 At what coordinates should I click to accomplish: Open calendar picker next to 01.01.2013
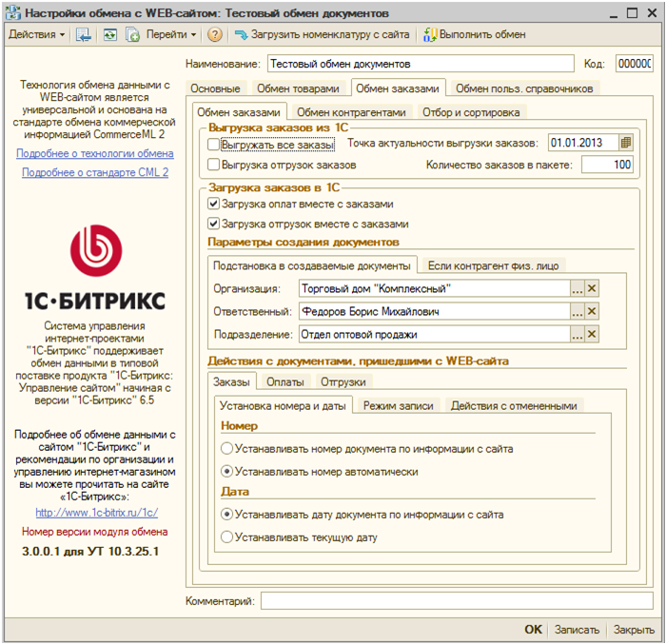pyautogui.click(x=626, y=143)
